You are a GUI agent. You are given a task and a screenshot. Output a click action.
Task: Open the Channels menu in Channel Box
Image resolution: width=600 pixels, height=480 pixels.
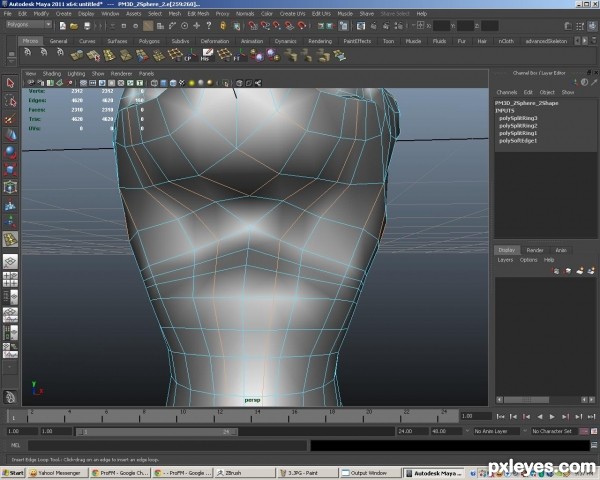pyautogui.click(x=507, y=92)
